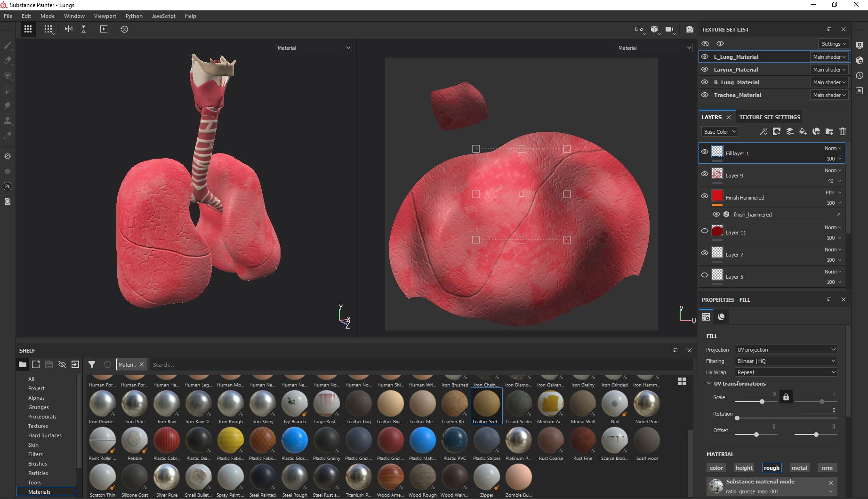Screen dimensions: 868x499
Task: Select the Eraser tool in left toolbar
Action: (8, 60)
